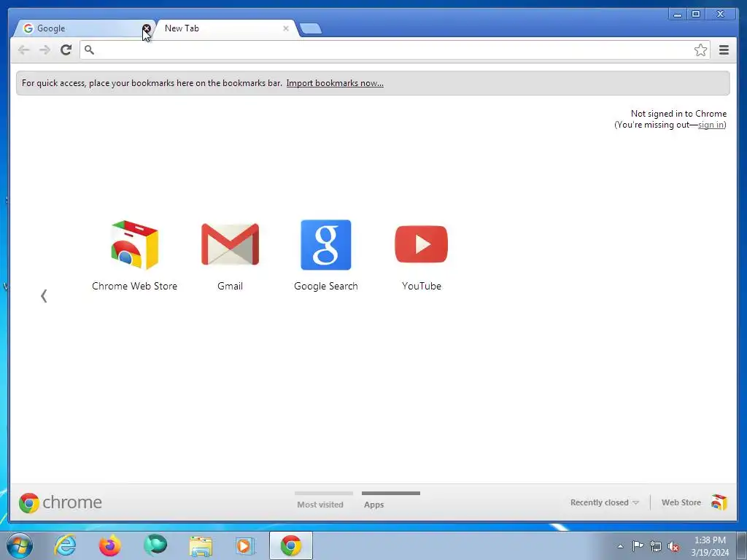Click the chrome logo in the footer
The height and width of the screenshot is (560, 747).
point(60,502)
